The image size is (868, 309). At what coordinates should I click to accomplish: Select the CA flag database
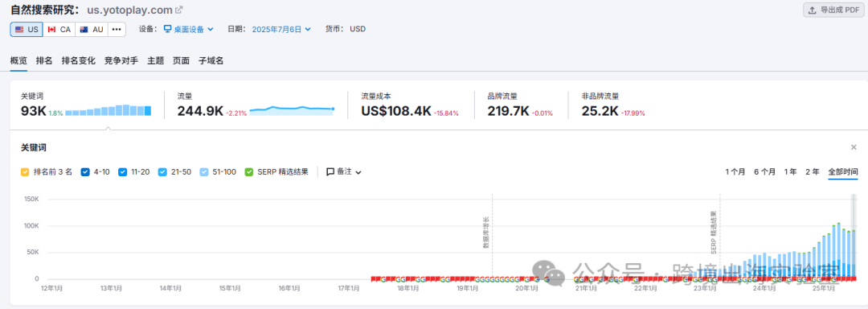pyautogui.click(x=59, y=29)
